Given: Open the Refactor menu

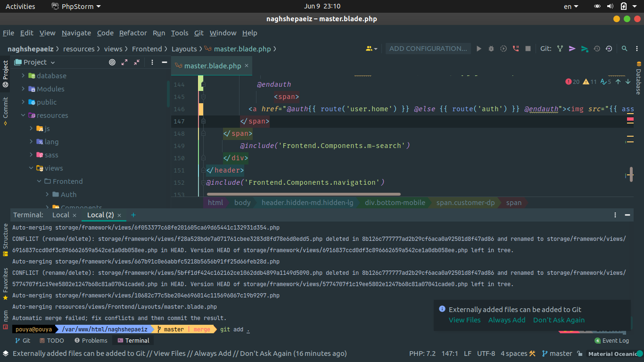Looking at the screenshot, I should [x=133, y=33].
